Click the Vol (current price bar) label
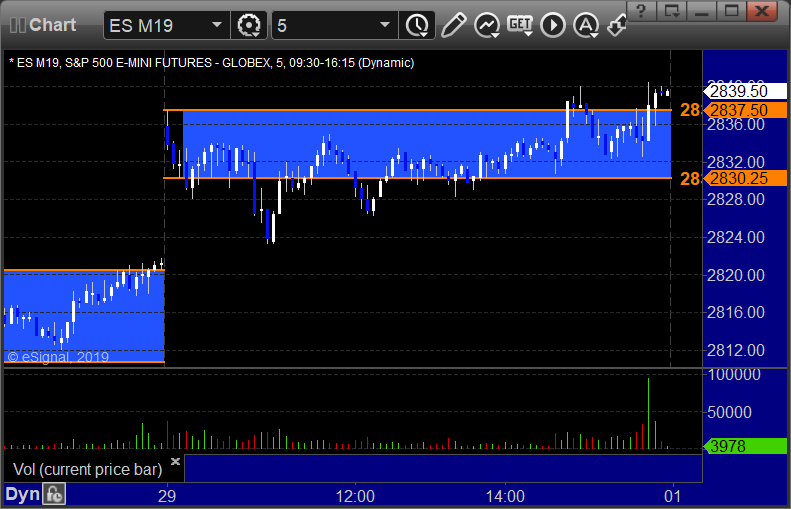Screen dimensions: 791x509 tap(87, 470)
